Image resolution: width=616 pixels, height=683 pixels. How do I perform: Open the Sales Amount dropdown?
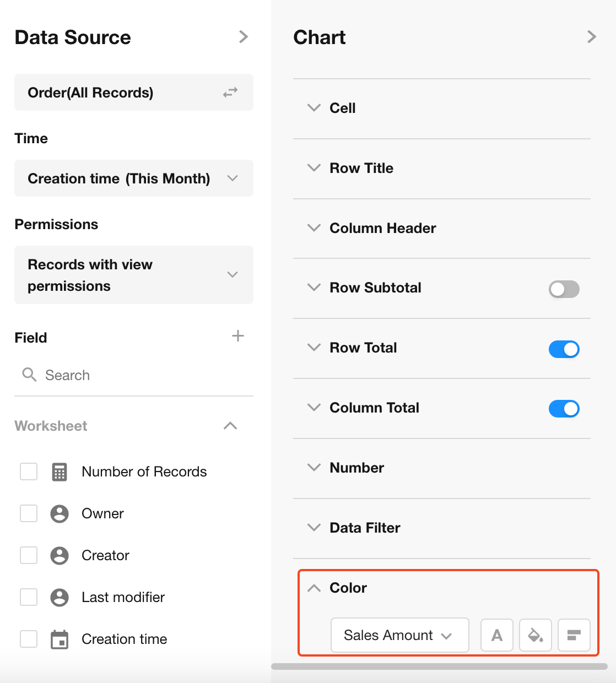(399, 635)
